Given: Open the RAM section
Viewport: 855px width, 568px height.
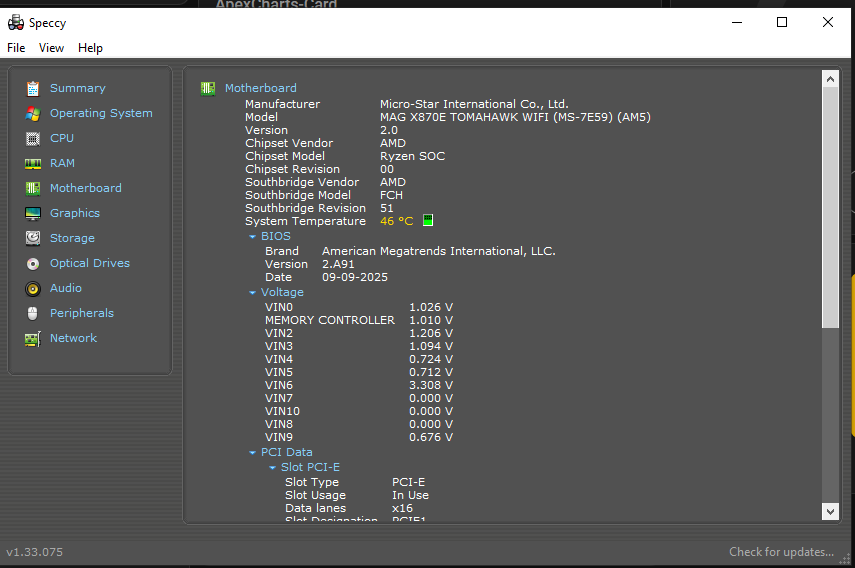Looking at the screenshot, I should tap(62, 163).
